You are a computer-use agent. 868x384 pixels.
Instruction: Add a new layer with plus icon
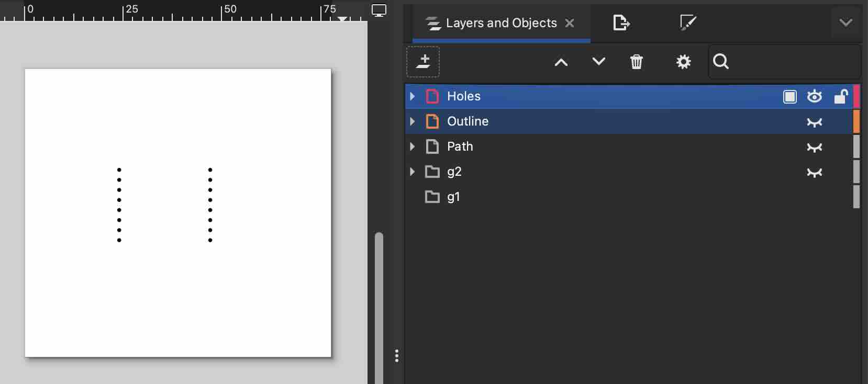coord(423,62)
